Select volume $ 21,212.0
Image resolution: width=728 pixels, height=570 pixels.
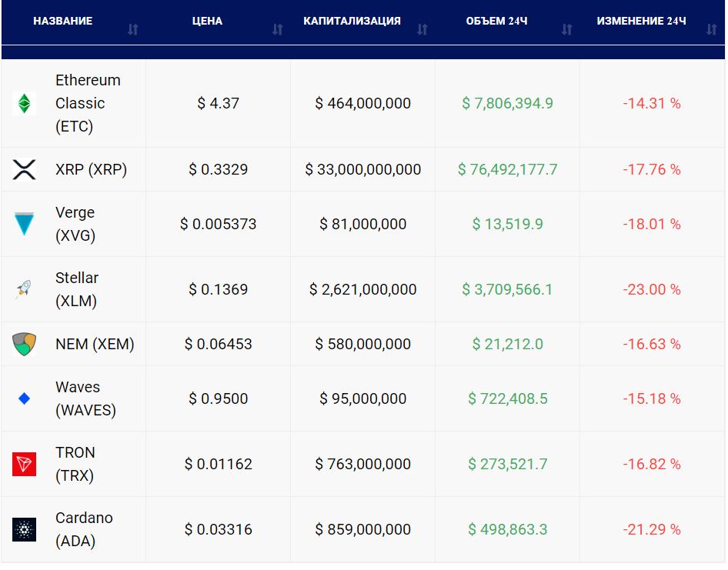(x=507, y=344)
